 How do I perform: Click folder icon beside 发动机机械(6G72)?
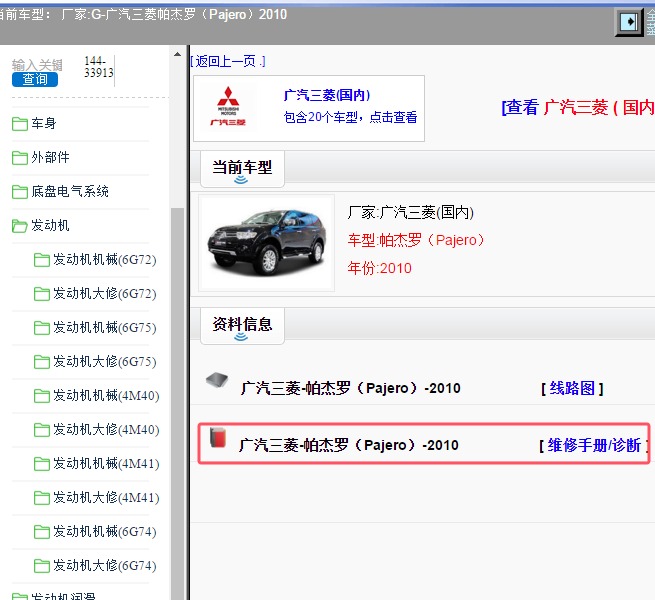41,260
